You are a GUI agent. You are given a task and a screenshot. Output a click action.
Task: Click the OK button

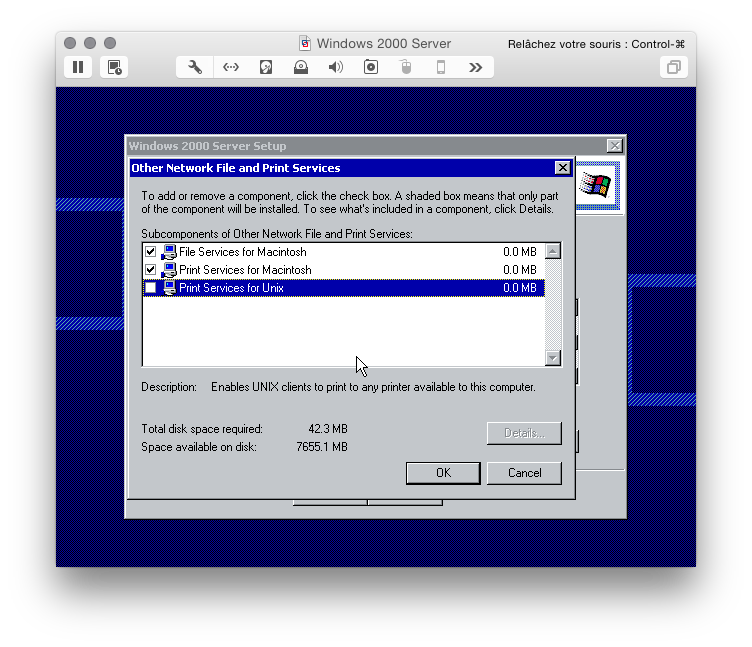point(443,473)
